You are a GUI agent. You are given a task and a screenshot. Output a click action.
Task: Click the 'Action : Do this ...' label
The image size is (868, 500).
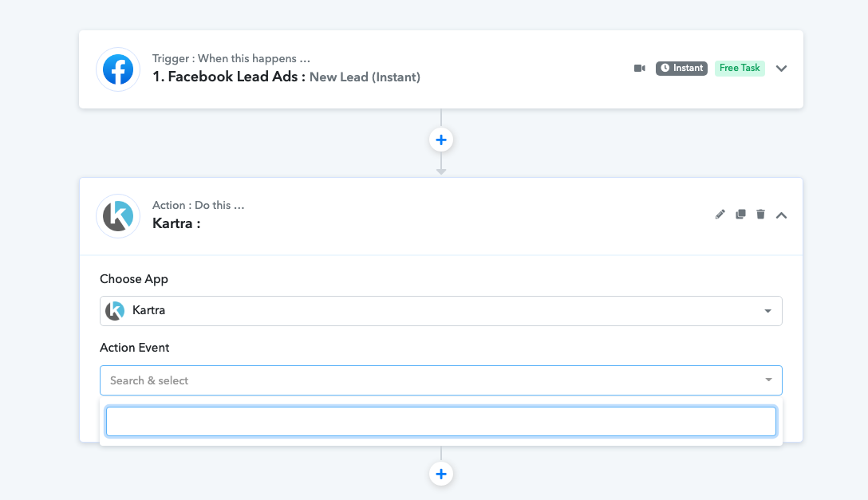(198, 205)
